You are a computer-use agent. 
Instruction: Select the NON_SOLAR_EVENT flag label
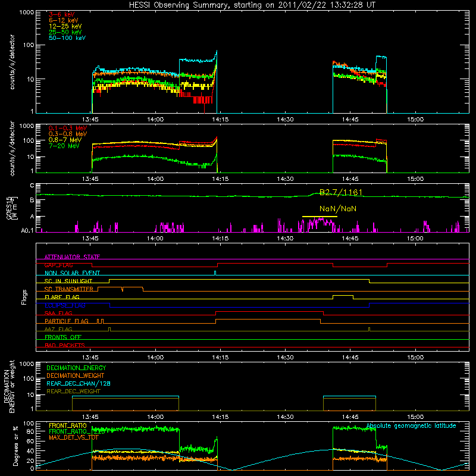72,273
